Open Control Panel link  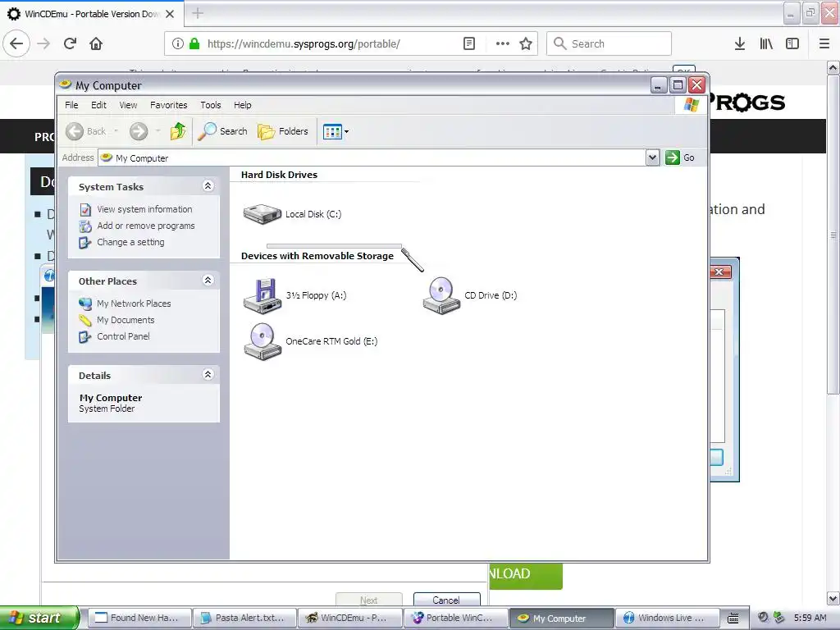[123, 336]
